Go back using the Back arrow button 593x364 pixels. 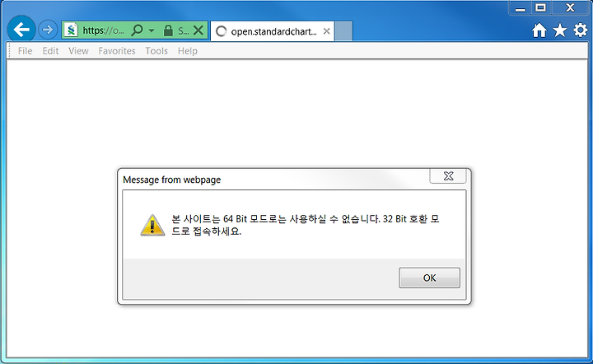click(x=21, y=29)
